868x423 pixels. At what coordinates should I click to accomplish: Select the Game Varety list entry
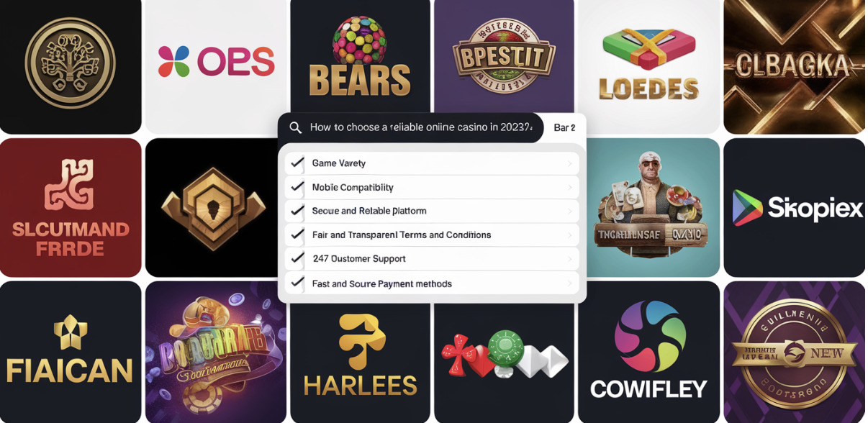(432, 163)
